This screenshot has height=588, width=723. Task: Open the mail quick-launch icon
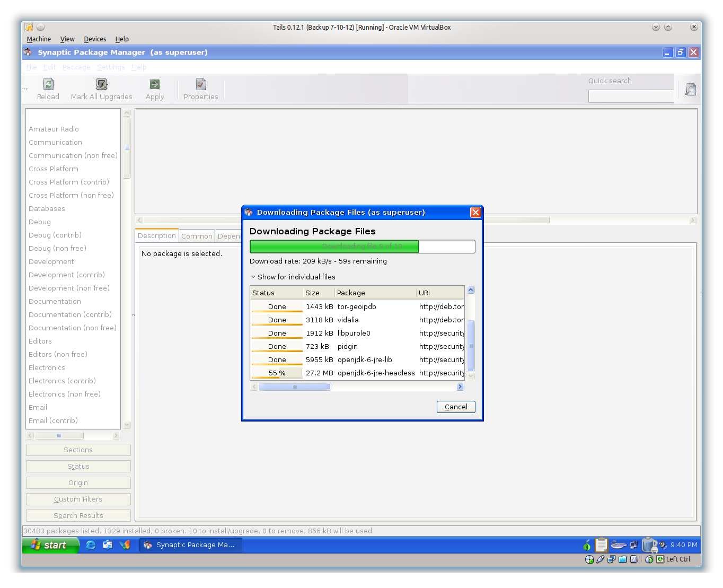(x=108, y=545)
